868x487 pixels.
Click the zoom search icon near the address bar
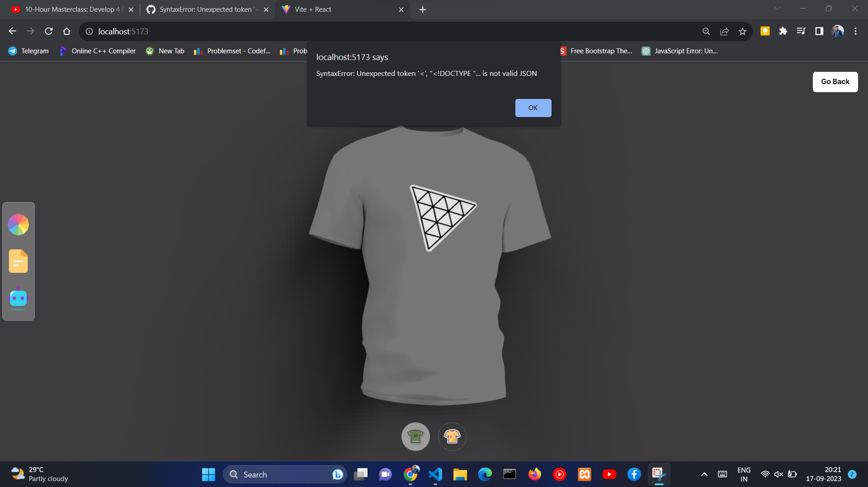[x=706, y=32]
